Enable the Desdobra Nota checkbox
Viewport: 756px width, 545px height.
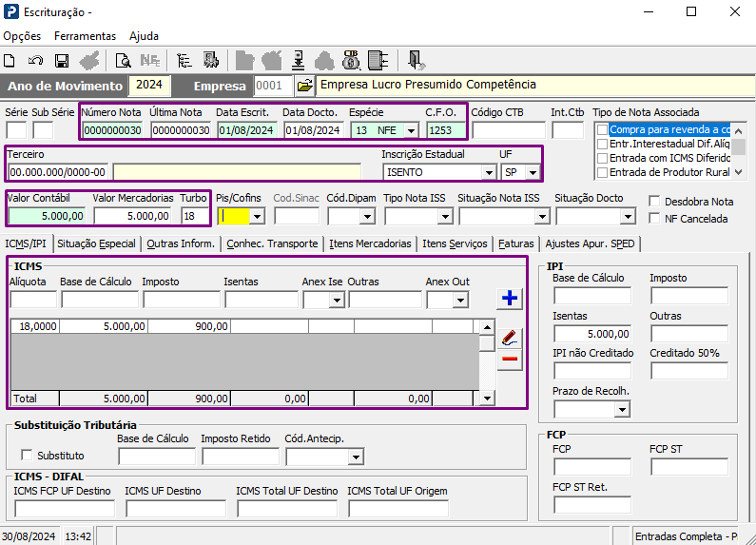[x=654, y=202]
